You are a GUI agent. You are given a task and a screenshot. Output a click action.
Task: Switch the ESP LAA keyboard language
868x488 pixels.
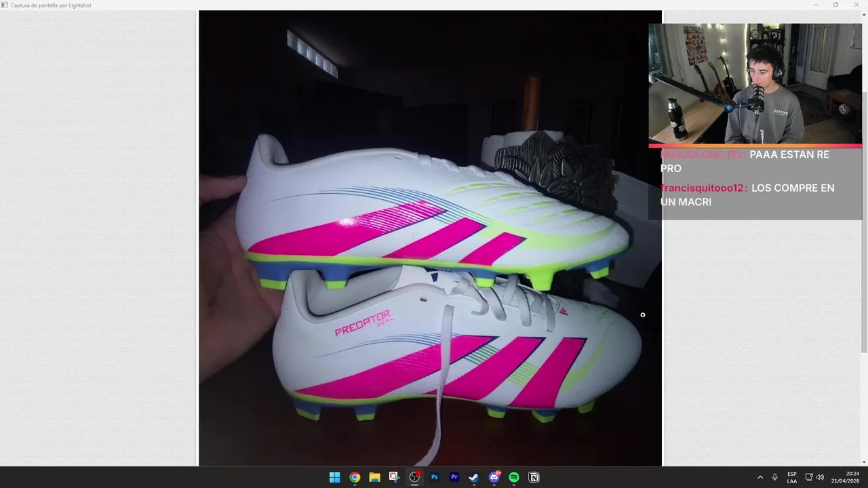pos(792,477)
